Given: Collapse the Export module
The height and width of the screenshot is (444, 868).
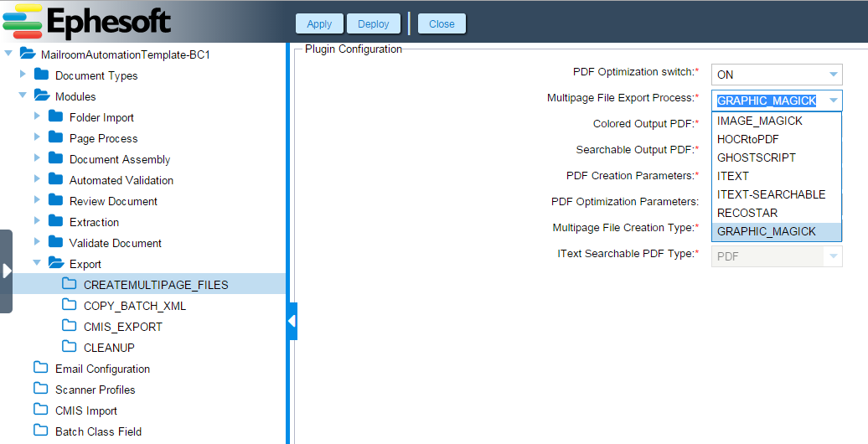Looking at the screenshot, I should point(37,263).
